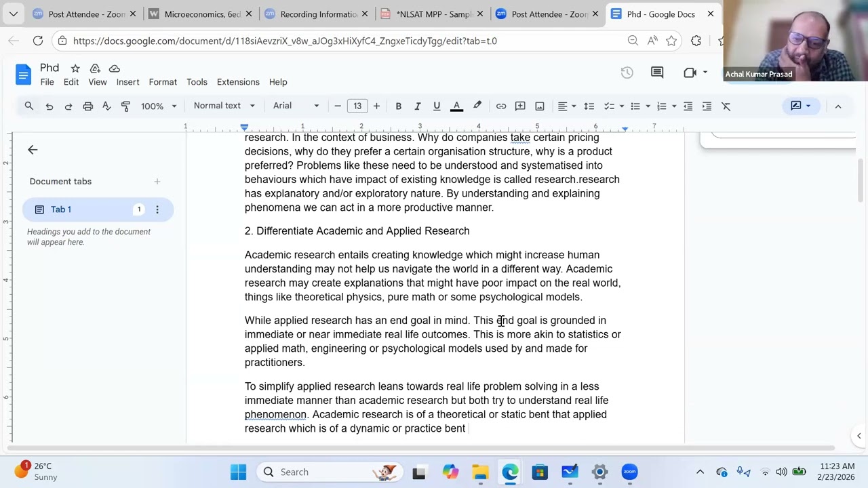Toggle bold formatting
Screen dimensions: 868x488
399,106
